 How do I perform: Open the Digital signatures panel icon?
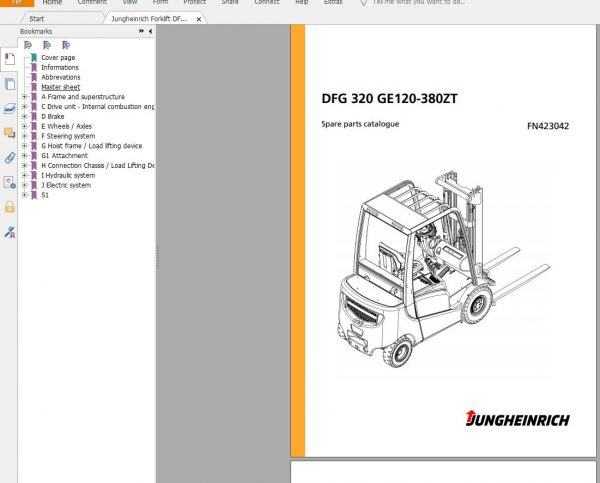[10, 232]
